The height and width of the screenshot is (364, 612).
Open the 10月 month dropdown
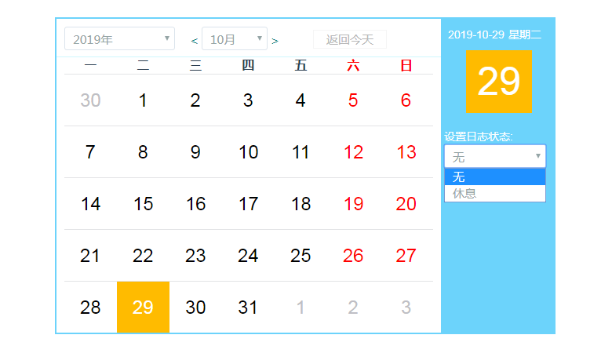[234, 38]
